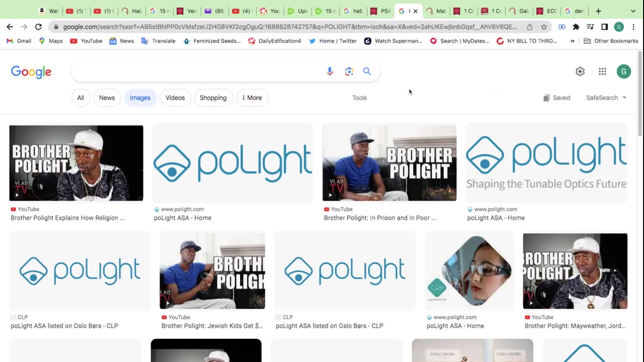View site information lock icon
The height and width of the screenshot is (362, 644).
[56, 27]
